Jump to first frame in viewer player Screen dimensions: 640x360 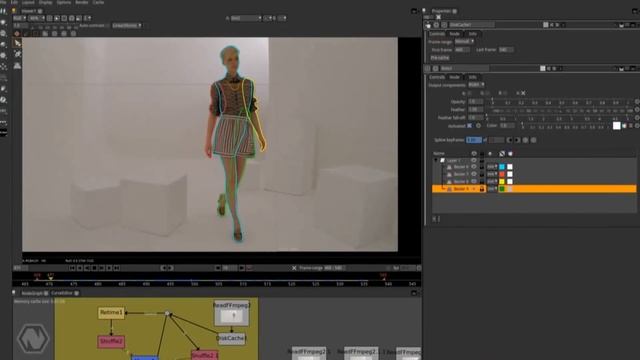pyautogui.click(x=72, y=268)
